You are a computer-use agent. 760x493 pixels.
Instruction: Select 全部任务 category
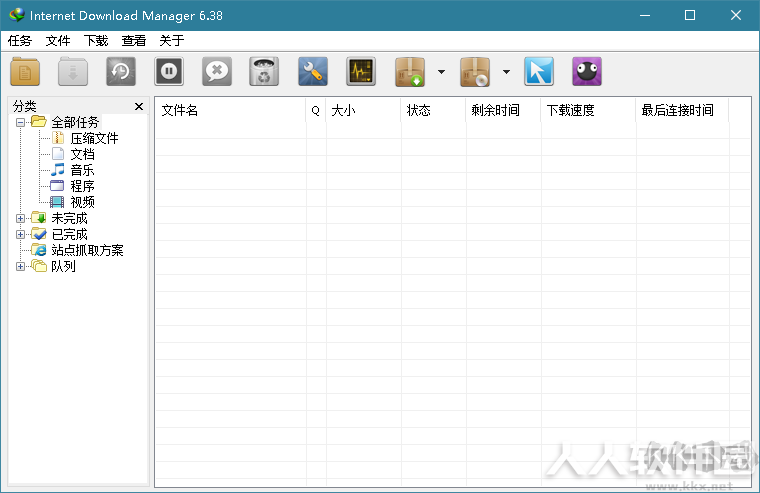click(75, 122)
